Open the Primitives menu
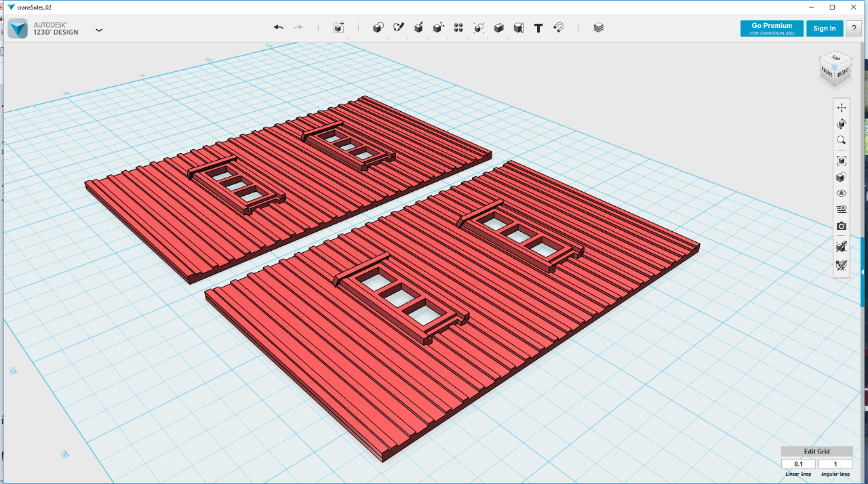Image resolution: width=868 pixels, height=484 pixels. click(378, 28)
